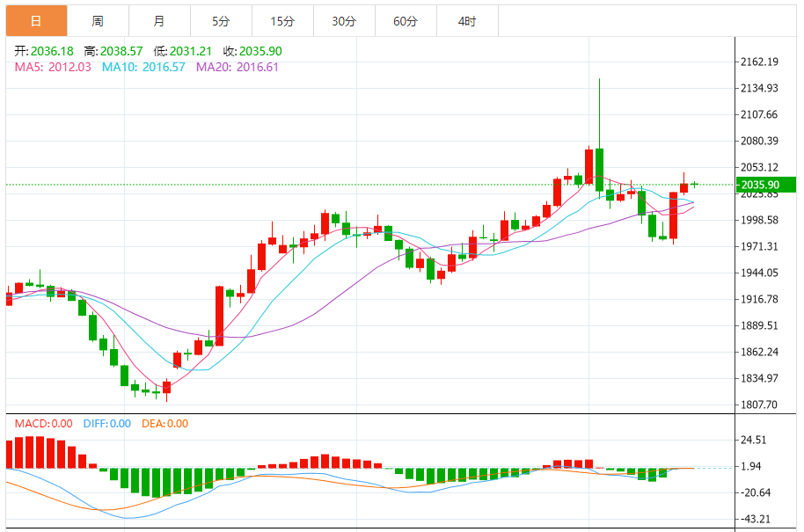
Task: Click the -20.64 MACD axis label
Action: [x=756, y=493]
